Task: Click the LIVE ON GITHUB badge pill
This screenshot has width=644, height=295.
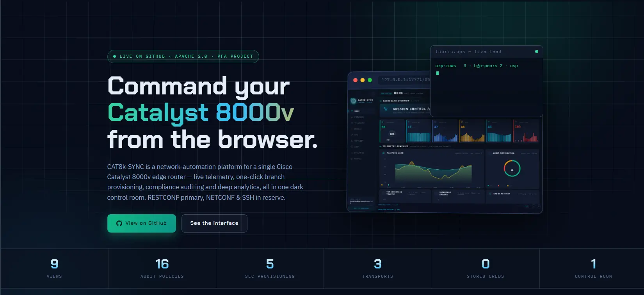Action: [183, 57]
